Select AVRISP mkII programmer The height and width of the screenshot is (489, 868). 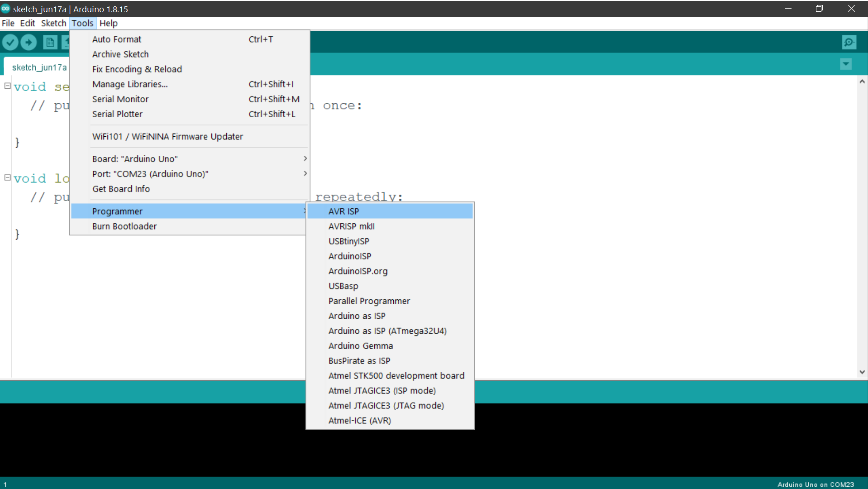point(390,226)
